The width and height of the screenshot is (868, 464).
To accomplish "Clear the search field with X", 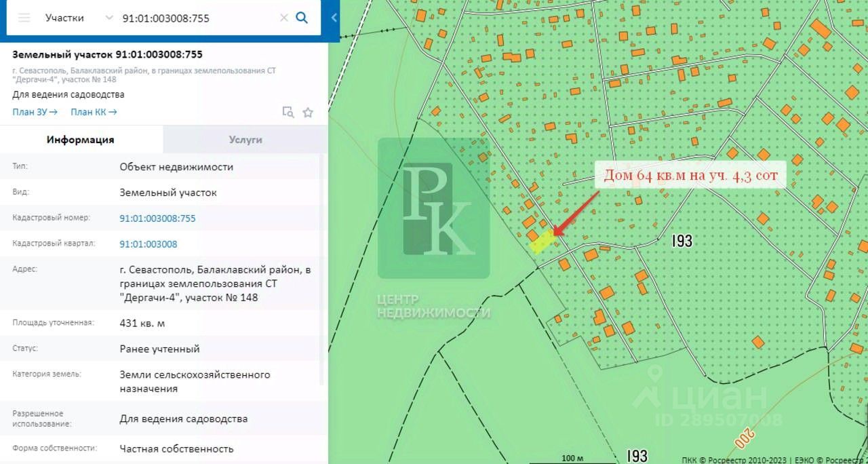I will 284,18.
